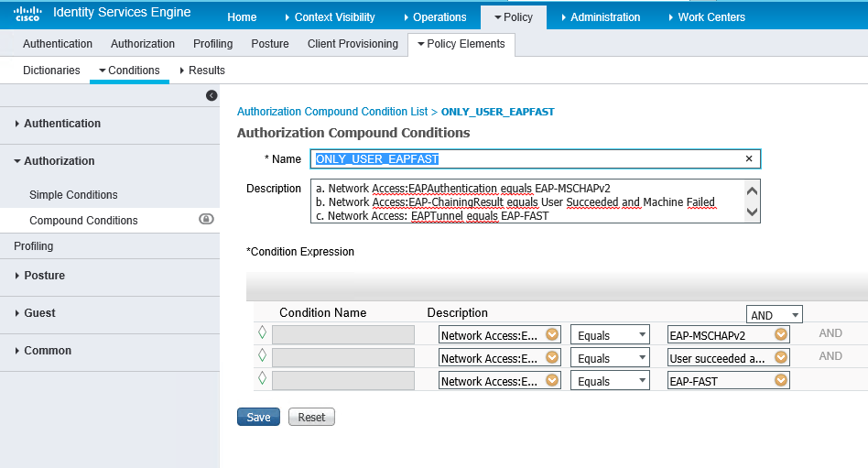
Task: Click the condition name field in the EAP-FAST row
Action: 343,380
